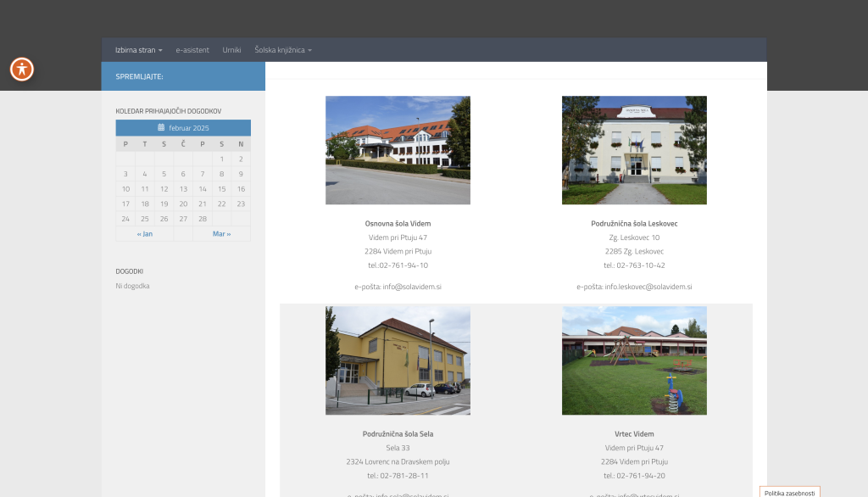Go to previous month « Jan
Viewport: 868px width, 497px height.
tap(145, 234)
